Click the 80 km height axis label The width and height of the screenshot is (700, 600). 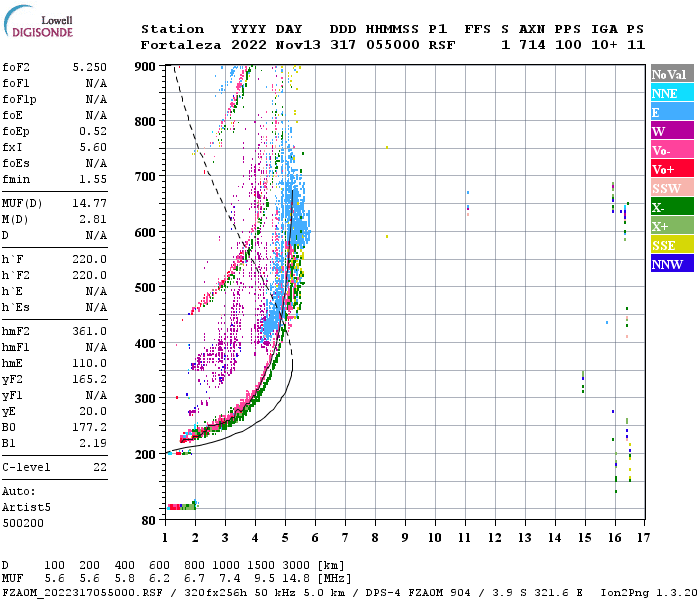click(149, 521)
